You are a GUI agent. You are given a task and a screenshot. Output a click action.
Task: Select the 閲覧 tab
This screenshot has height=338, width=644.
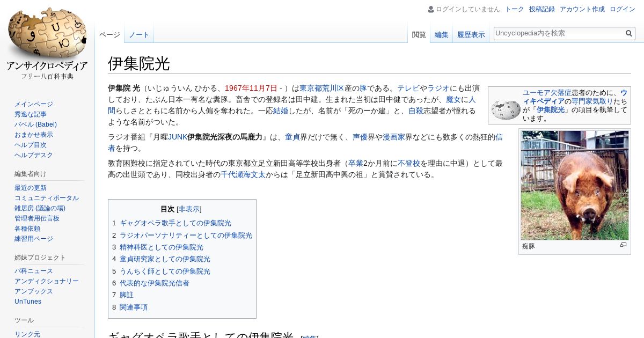click(419, 35)
